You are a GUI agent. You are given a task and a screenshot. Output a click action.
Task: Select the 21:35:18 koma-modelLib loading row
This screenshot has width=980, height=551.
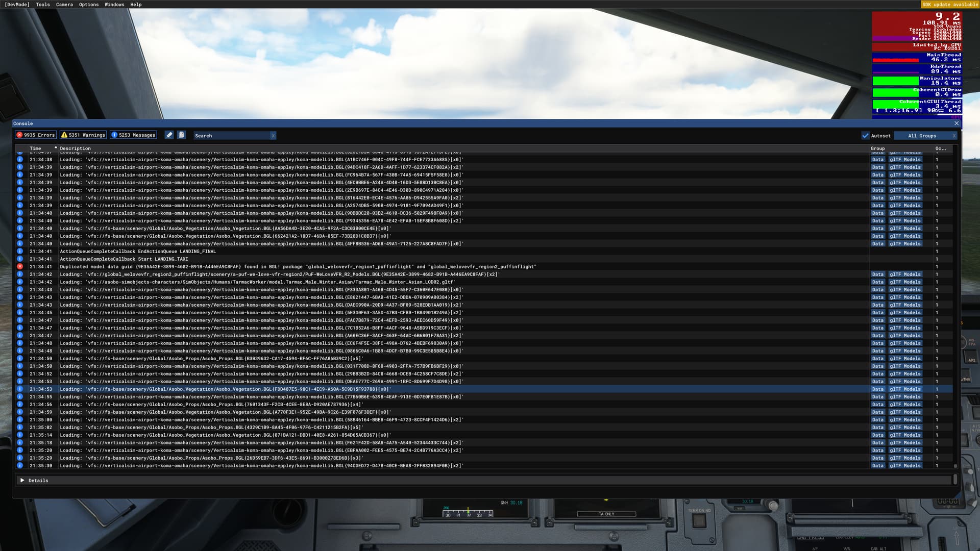coord(484,443)
